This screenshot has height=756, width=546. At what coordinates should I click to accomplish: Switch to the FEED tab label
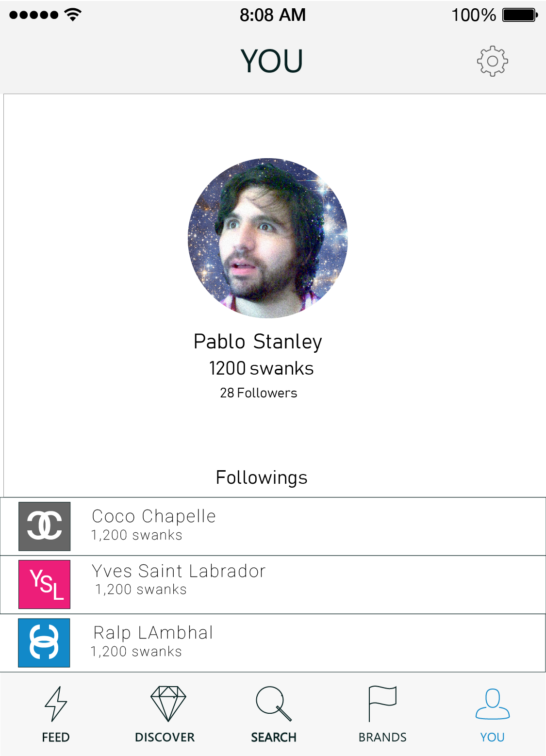click(56, 737)
